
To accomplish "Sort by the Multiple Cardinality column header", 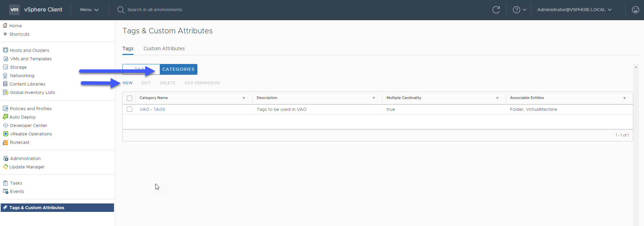I will (404, 98).
